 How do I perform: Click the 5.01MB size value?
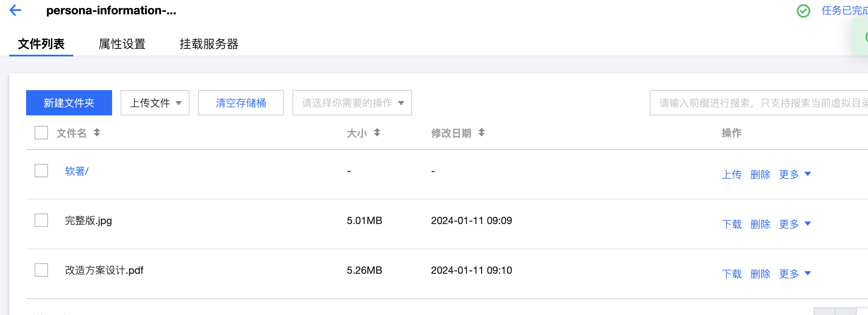[364, 221]
